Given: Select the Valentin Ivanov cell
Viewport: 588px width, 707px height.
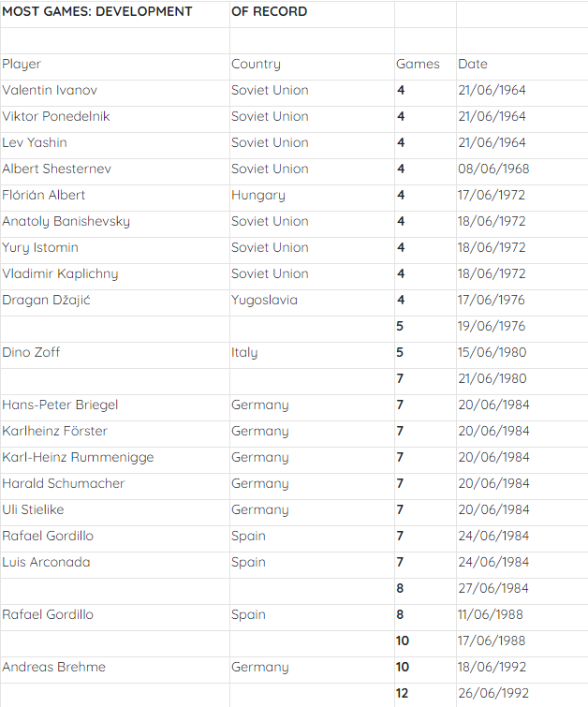Looking at the screenshot, I should tap(115, 93).
